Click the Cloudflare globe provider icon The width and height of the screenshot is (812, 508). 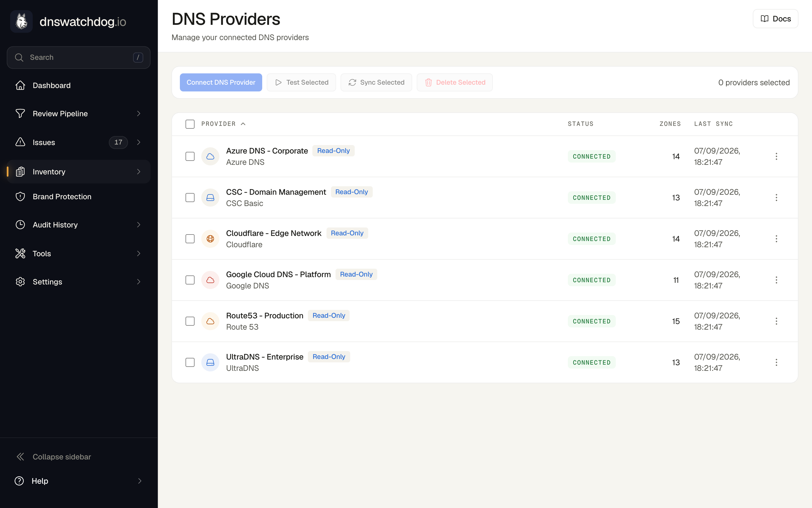(210, 239)
